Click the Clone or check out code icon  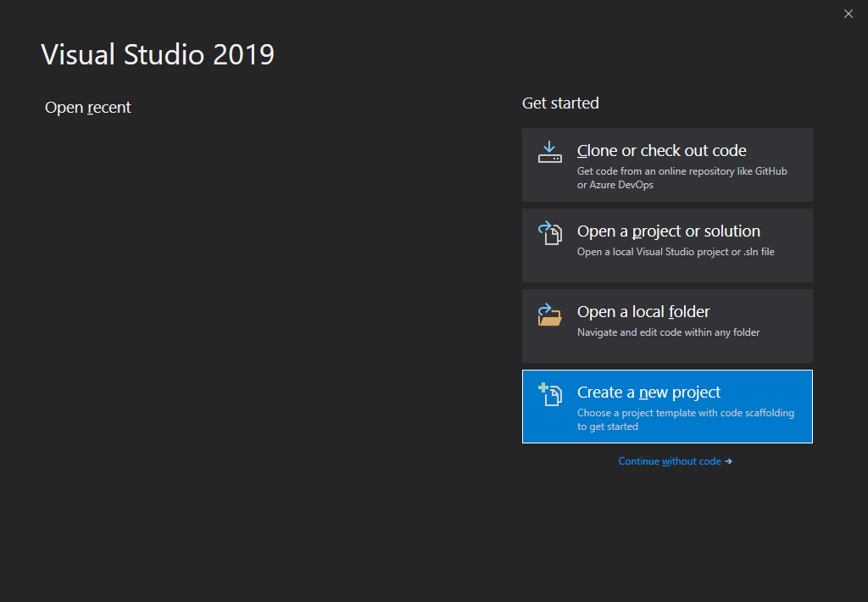pos(549,153)
